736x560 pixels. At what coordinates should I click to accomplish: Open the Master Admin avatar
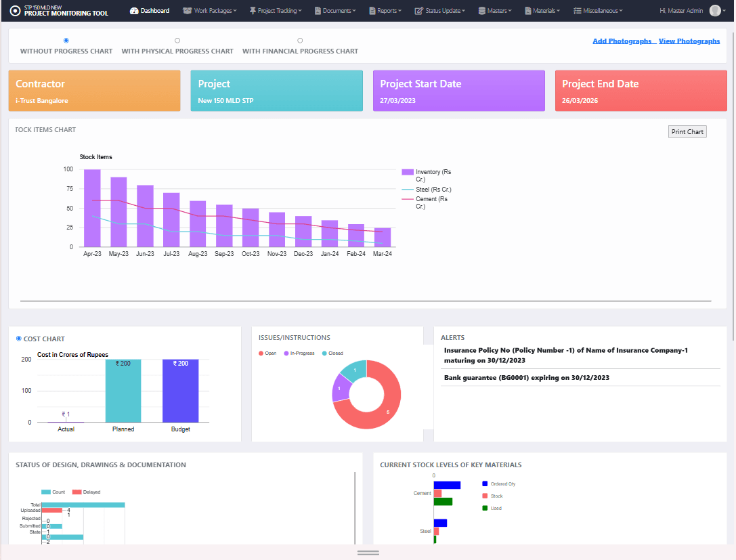715,10
